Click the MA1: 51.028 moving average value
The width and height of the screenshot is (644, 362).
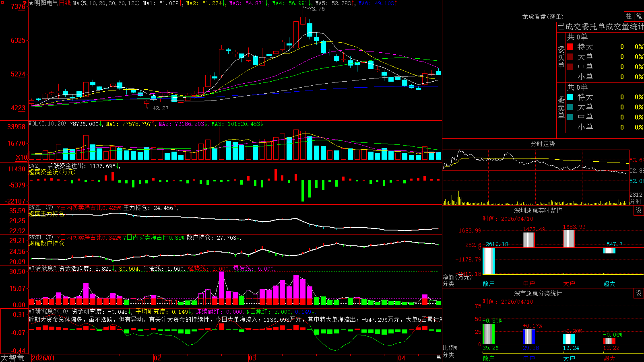click(161, 3)
